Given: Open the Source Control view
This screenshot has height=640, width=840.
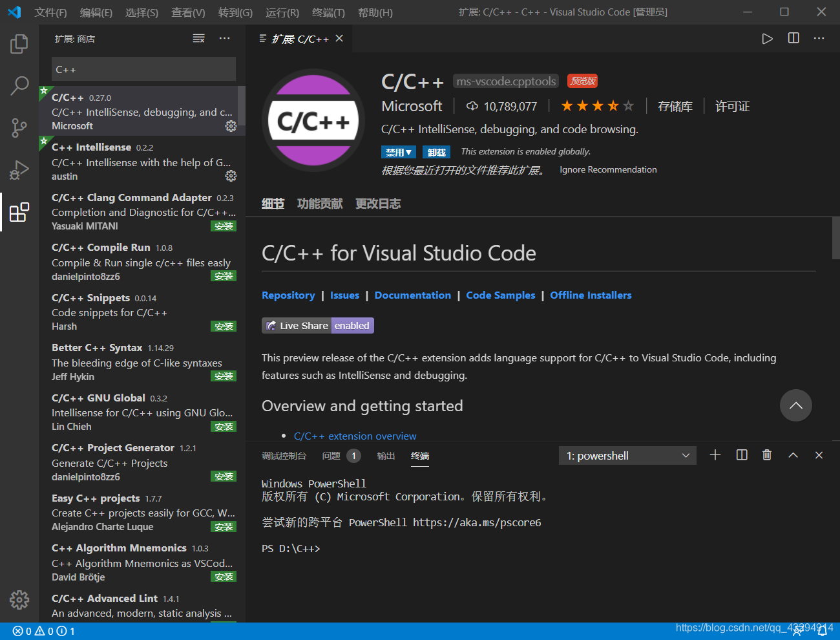Looking at the screenshot, I should pyautogui.click(x=19, y=127).
